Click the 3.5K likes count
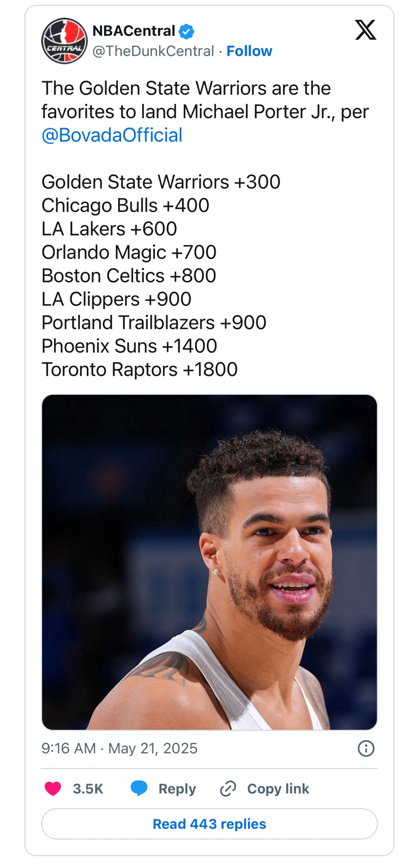The height and width of the screenshot is (868, 419). click(x=88, y=788)
